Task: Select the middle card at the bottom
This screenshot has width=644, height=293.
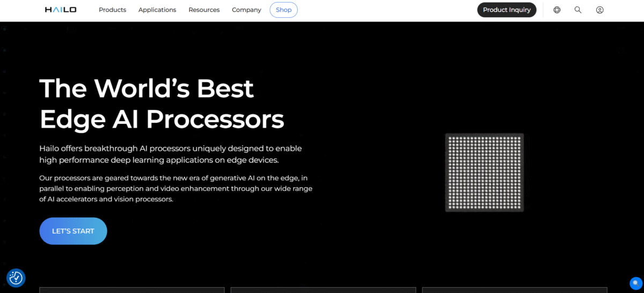Action: 323,290
